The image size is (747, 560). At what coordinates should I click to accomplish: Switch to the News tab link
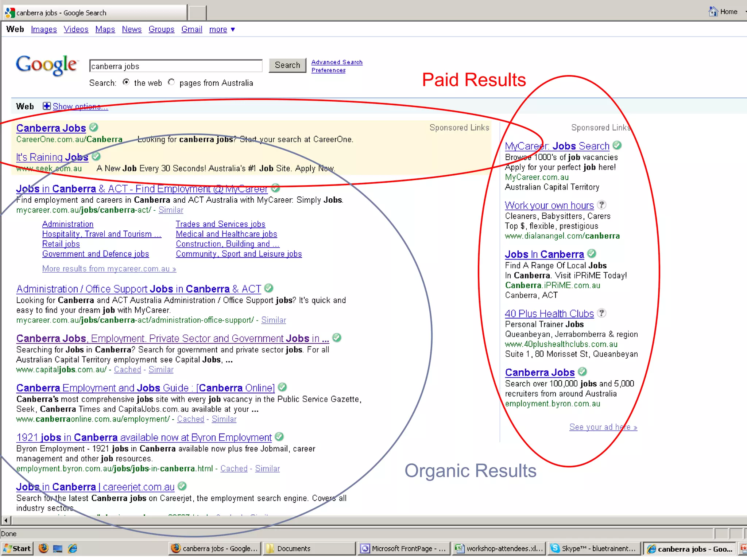(132, 30)
